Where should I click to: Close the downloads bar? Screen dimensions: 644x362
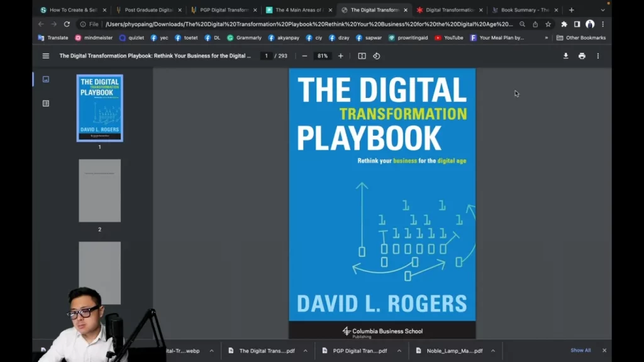point(604,351)
